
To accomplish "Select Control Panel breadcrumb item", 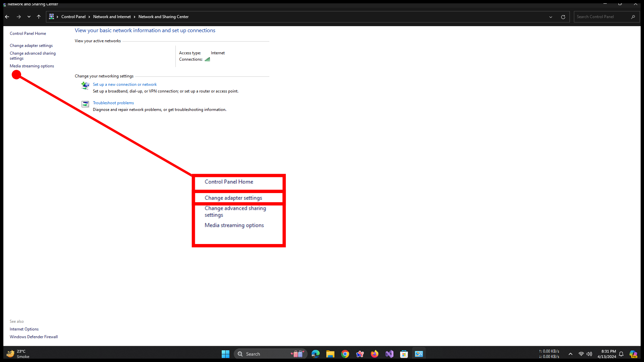I will coord(73,17).
